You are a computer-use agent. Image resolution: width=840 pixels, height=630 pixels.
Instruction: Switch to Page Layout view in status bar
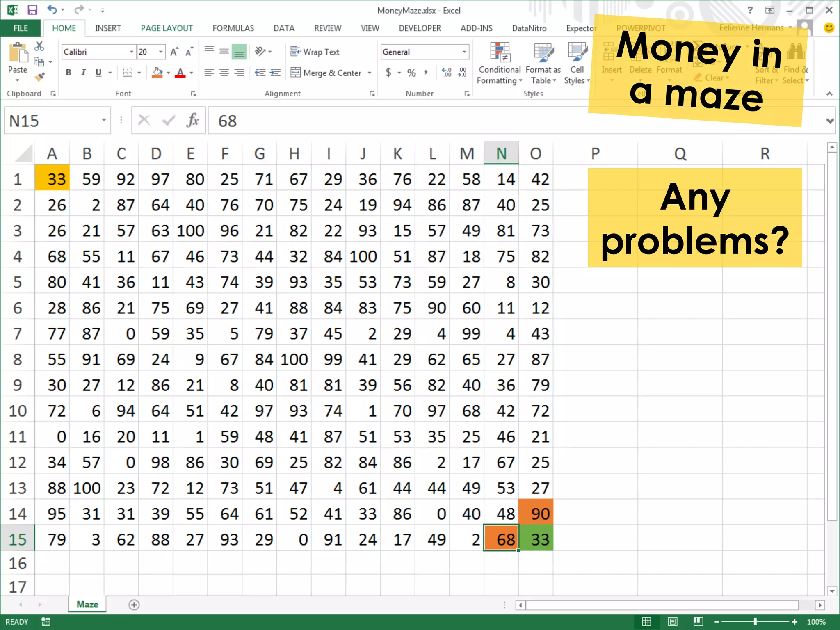pos(672,622)
